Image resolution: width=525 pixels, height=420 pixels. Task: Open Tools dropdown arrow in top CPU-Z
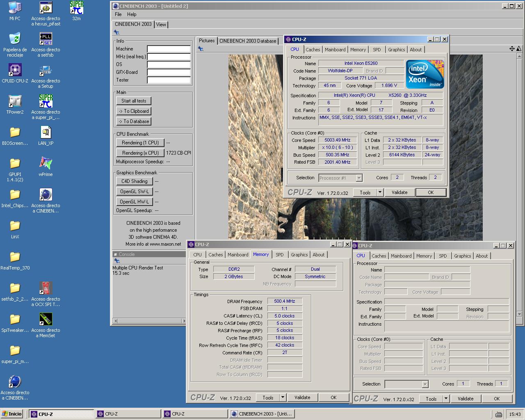click(380, 192)
